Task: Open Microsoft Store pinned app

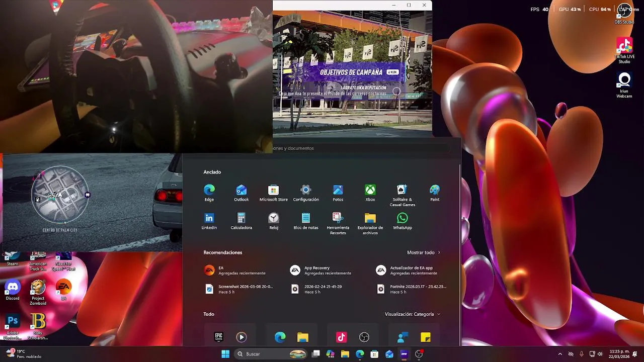Action: point(274,193)
